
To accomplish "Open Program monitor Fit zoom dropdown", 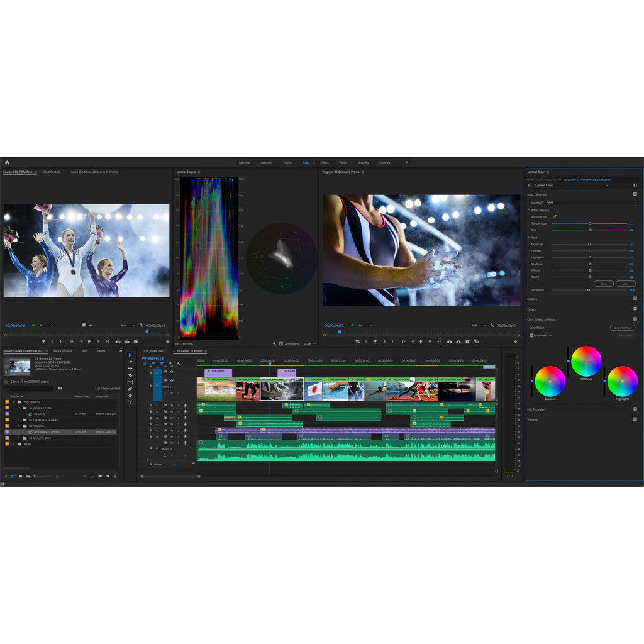I will pos(365,325).
